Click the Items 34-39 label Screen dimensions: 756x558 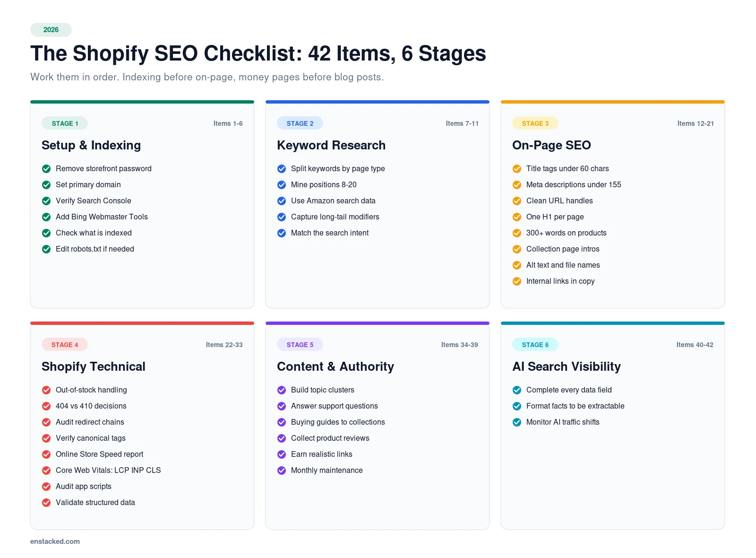[x=459, y=345]
